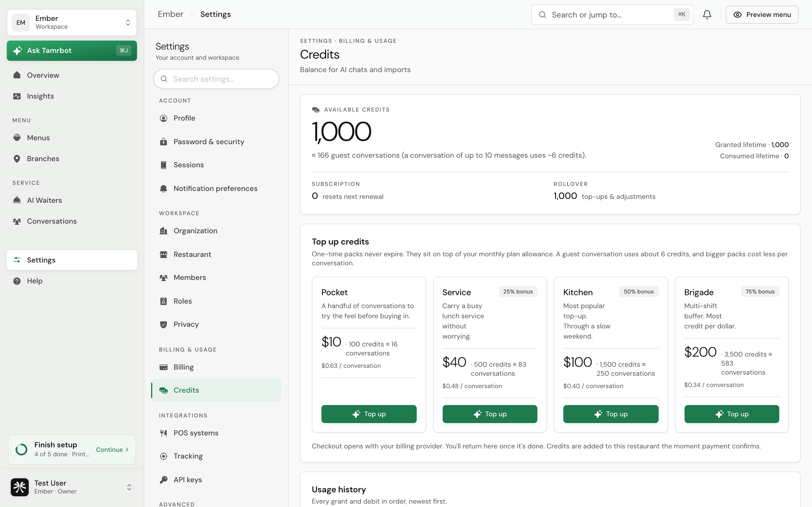Viewport: 812px width, 507px height.
Task: Click the Finish setup progress ring
Action: [x=21, y=449]
